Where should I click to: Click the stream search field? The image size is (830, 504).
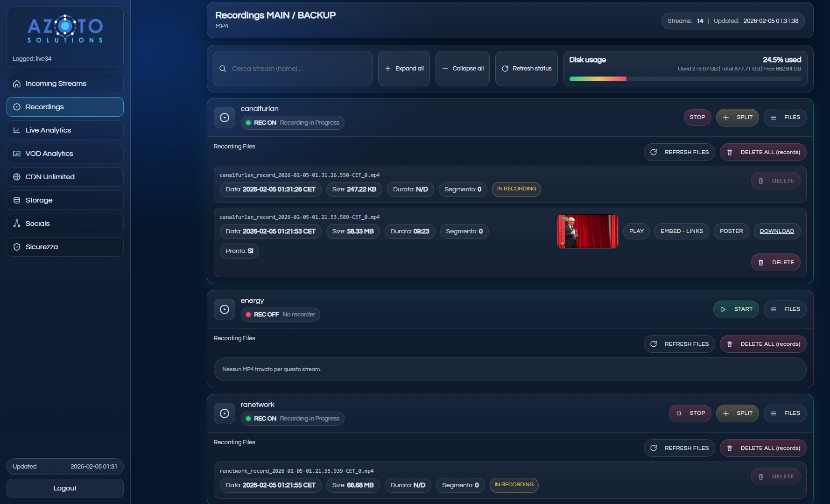(292, 68)
